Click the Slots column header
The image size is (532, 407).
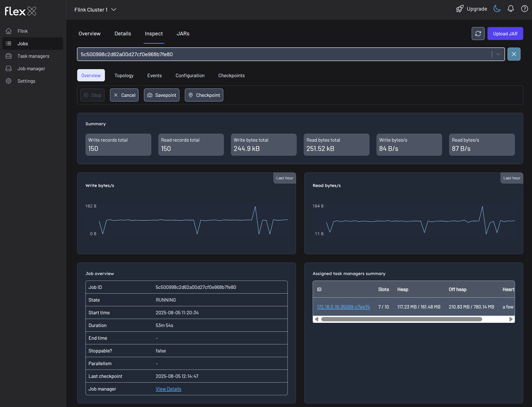click(x=383, y=290)
